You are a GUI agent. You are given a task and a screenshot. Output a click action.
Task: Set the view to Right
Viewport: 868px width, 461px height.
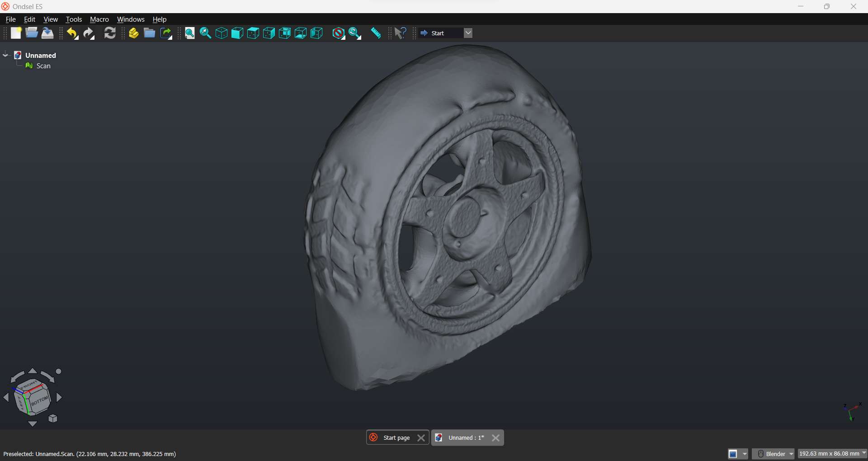(x=269, y=33)
